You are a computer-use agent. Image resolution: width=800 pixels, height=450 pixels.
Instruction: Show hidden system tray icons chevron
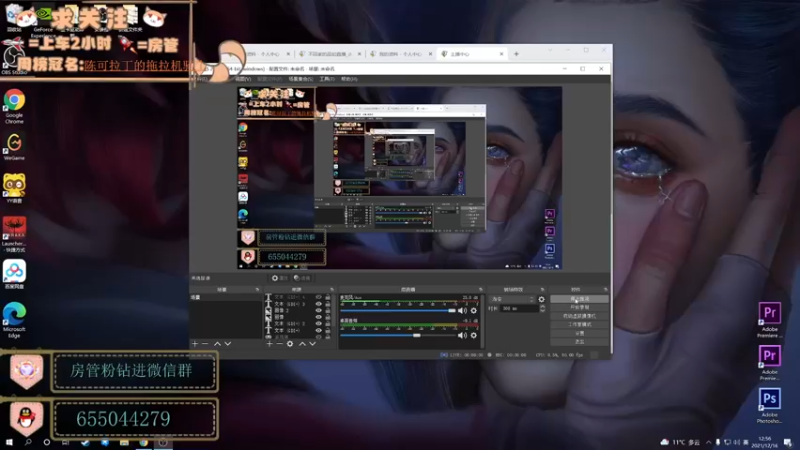point(708,442)
